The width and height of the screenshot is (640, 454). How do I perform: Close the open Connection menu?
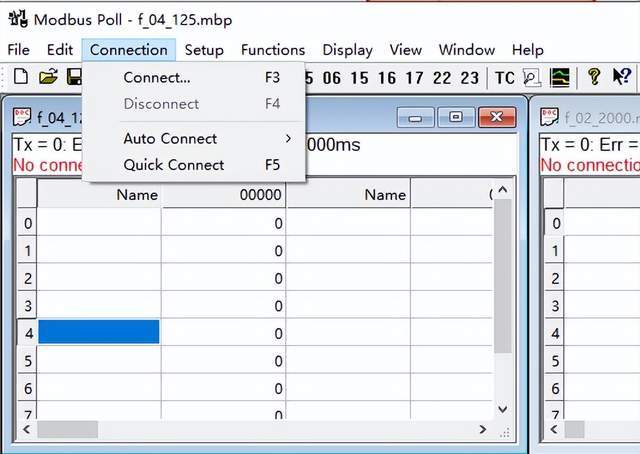[129, 50]
